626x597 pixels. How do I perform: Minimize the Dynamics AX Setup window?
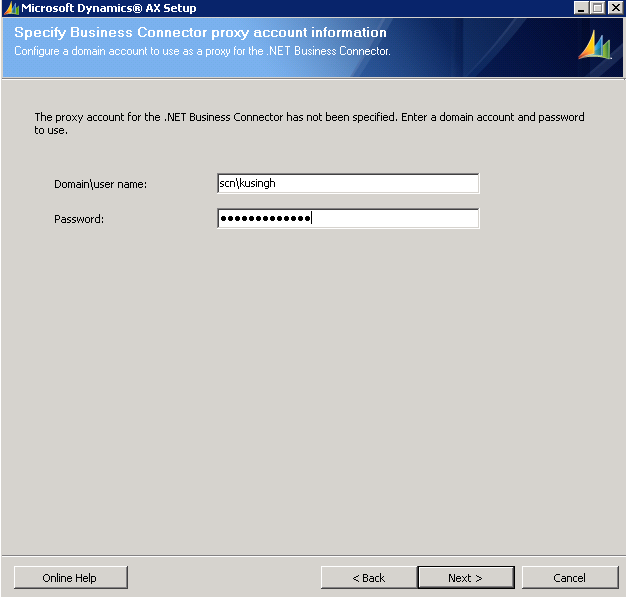point(581,8)
